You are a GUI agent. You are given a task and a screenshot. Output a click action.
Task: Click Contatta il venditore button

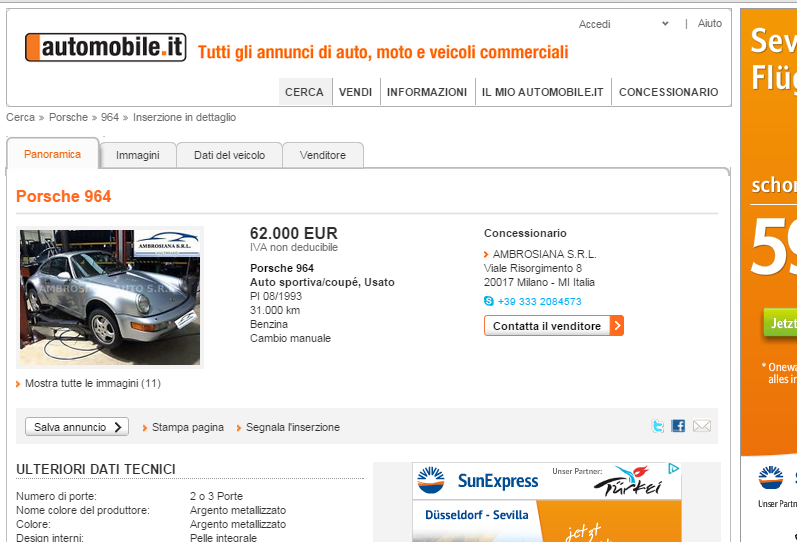pos(554,326)
